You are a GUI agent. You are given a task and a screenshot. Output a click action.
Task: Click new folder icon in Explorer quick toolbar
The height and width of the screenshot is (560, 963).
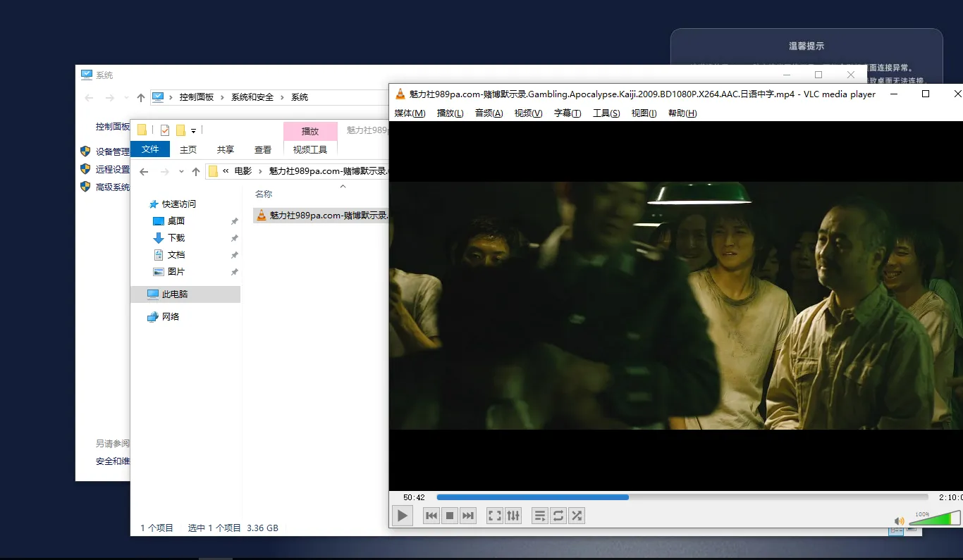pyautogui.click(x=180, y=130)
